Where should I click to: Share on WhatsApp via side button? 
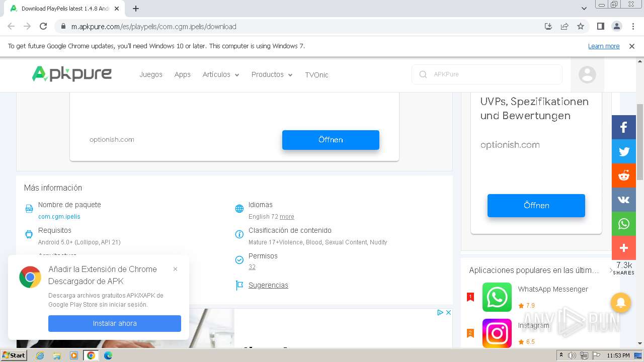624,224
